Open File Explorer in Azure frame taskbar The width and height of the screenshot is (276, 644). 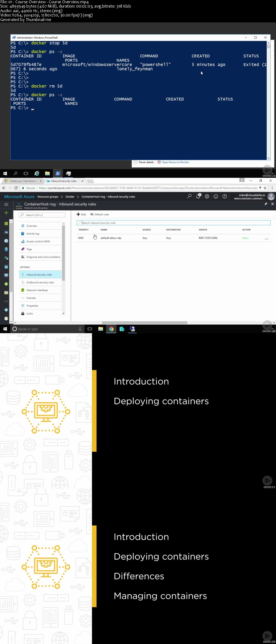[101, 329]
